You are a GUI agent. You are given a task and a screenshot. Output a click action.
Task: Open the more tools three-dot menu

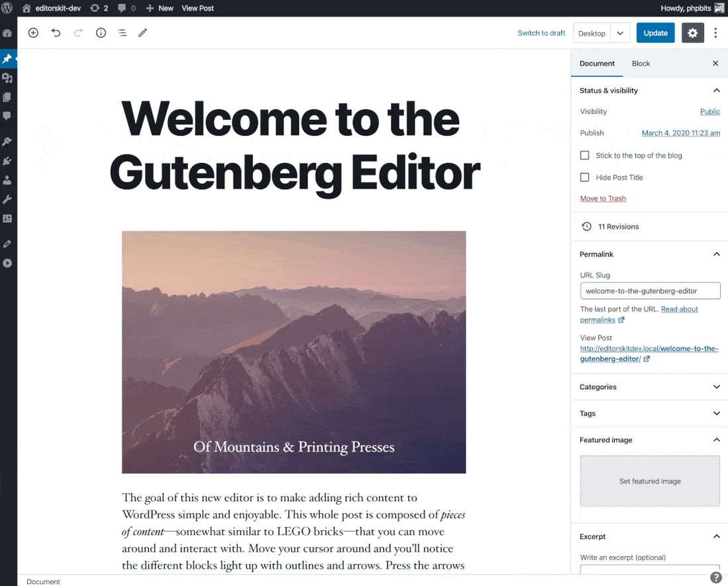(715, 32)
